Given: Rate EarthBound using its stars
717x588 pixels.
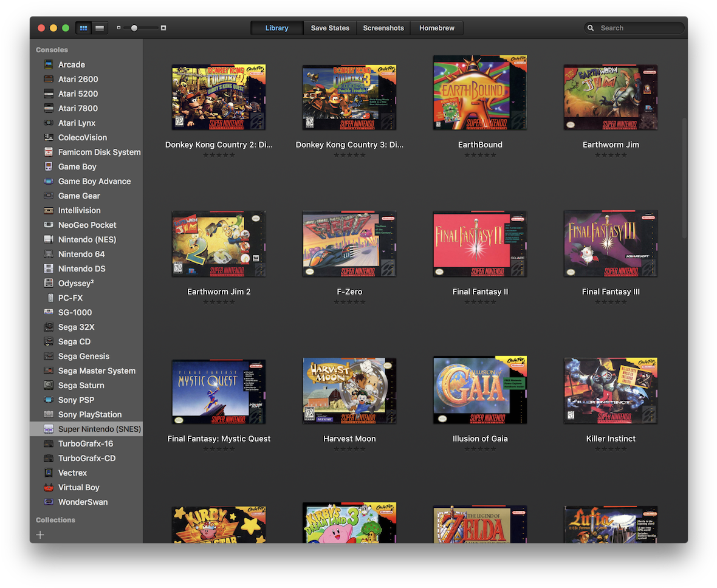Looking at the screenshot, I should tap(480, 155).
